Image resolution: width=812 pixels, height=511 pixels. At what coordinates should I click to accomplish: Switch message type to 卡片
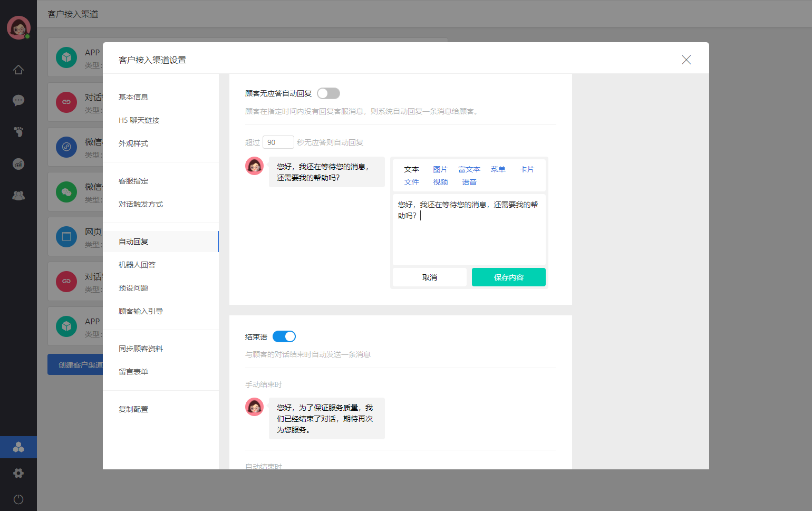527,169
